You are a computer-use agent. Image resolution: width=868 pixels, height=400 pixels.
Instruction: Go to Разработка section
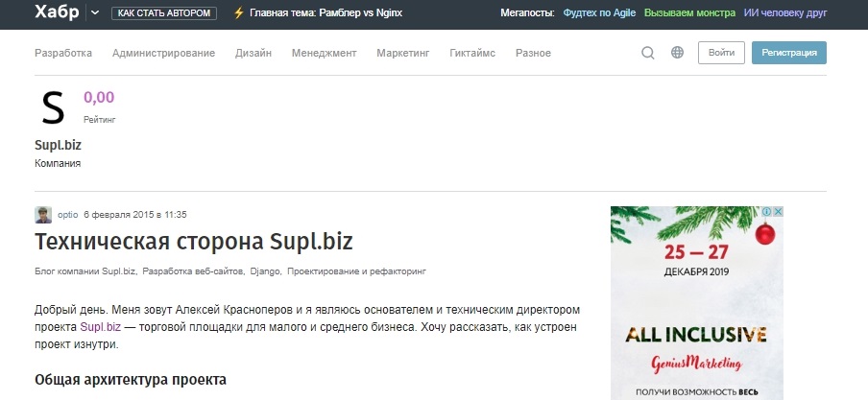pos(63,53)
